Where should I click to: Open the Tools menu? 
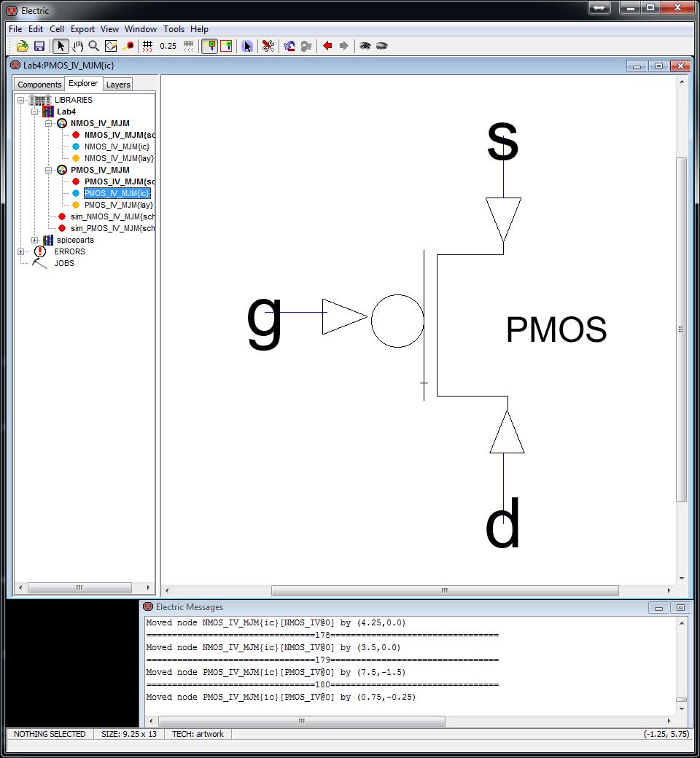click(174, 29)
